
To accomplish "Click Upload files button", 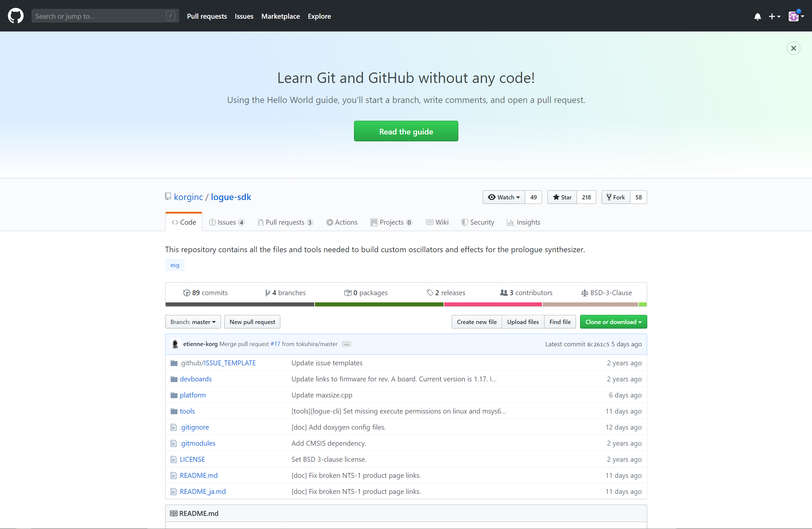I will [523, 322].
